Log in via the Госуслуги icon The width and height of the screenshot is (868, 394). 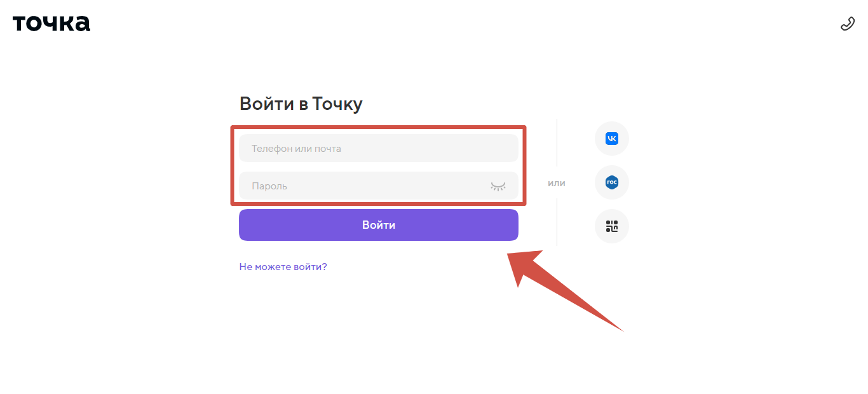(x=611, y=183)
